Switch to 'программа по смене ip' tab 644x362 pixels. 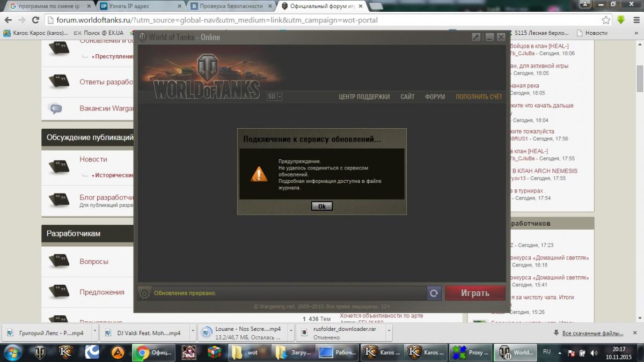pyautogui.click(x=50, y=6)
